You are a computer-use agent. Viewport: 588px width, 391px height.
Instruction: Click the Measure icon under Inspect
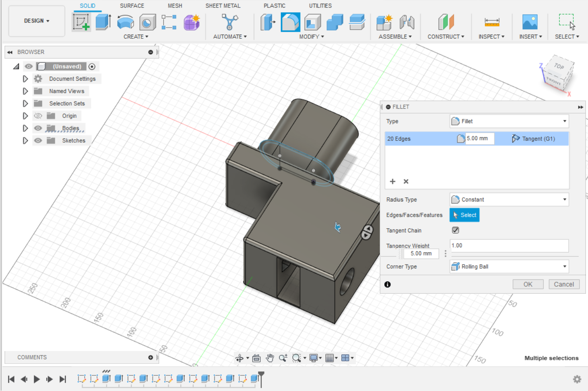pos(492,22)
